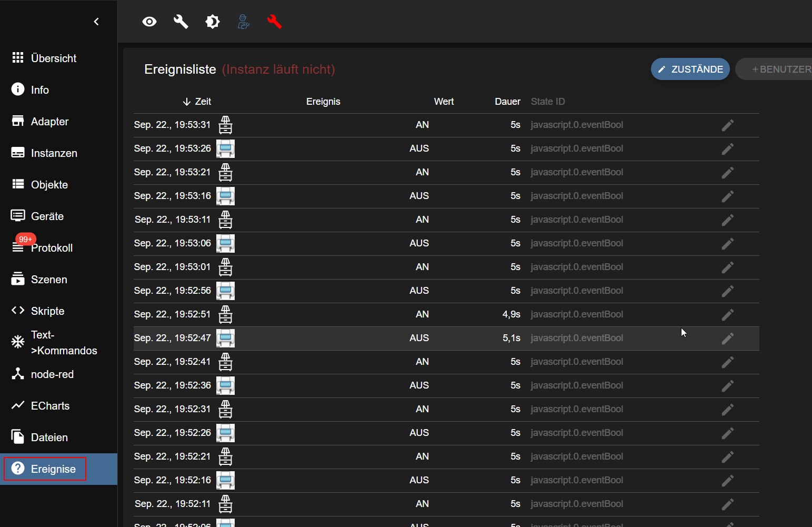Edit the event at 19:52:47
Image resolution: width=812 pixels, height=527 pixels.
(x=728, y=339)
